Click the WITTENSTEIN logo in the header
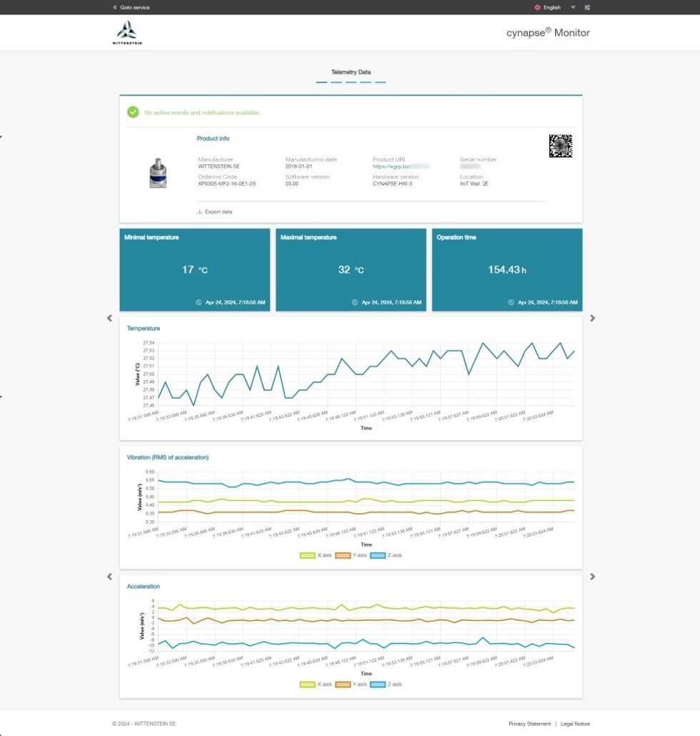The width and height of the screenshot is (700, 736). pos(126,33)
